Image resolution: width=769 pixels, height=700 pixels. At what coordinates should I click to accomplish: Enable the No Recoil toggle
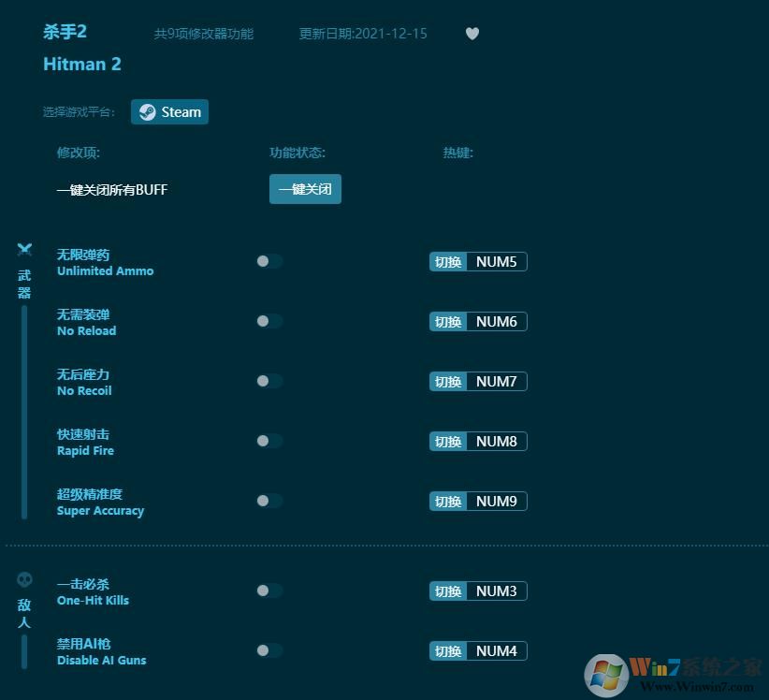coord(268,381)
